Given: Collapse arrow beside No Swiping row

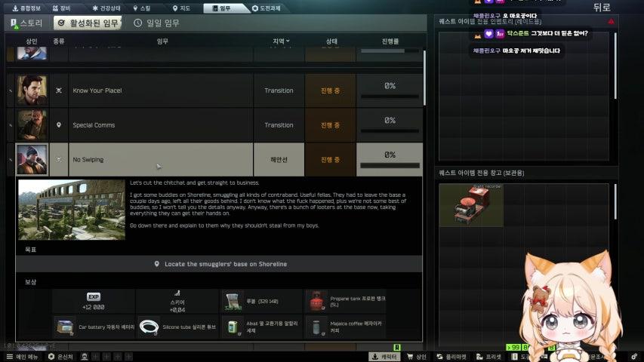Looking at the screenshot, I should pos(11,160).
